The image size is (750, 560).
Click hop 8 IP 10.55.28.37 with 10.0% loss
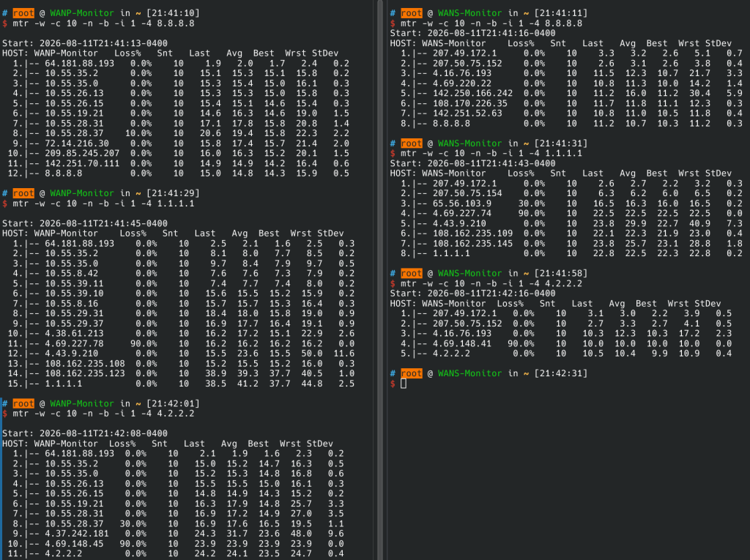[x=74, y=133]
